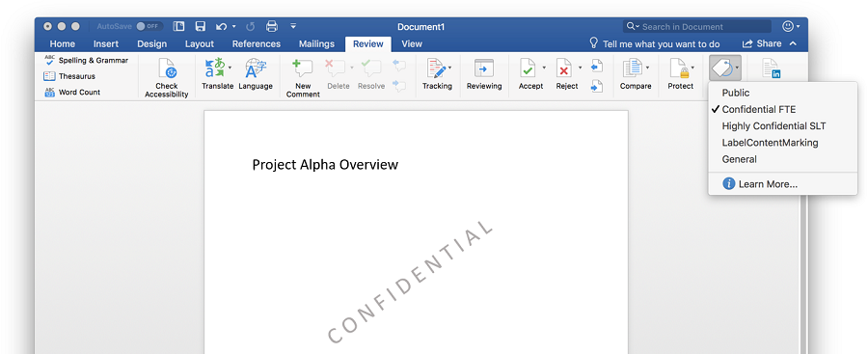
Task: Click the Delete comment icon
Action: pos(335,68)
